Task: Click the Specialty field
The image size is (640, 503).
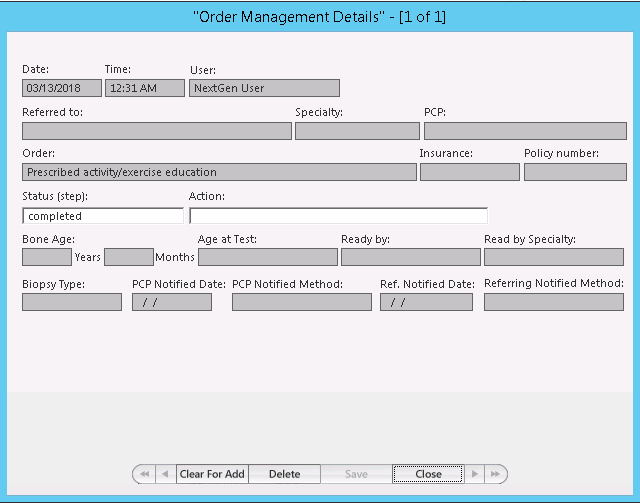Action: (x=358, y=131)
